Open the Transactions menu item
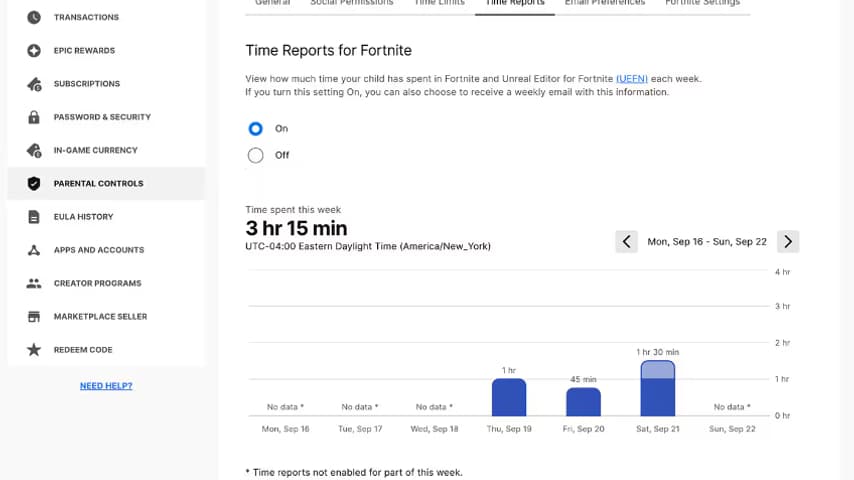Viewport: 854px width, 480px height. (107, 17)
